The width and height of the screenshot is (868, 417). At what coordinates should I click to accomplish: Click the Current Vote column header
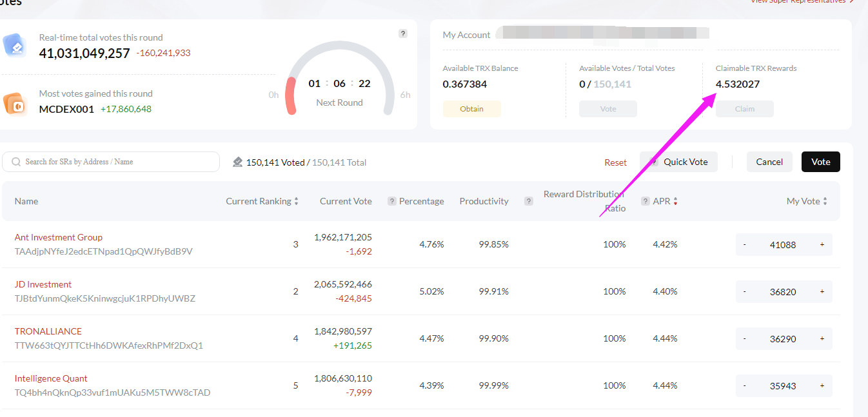346,201
